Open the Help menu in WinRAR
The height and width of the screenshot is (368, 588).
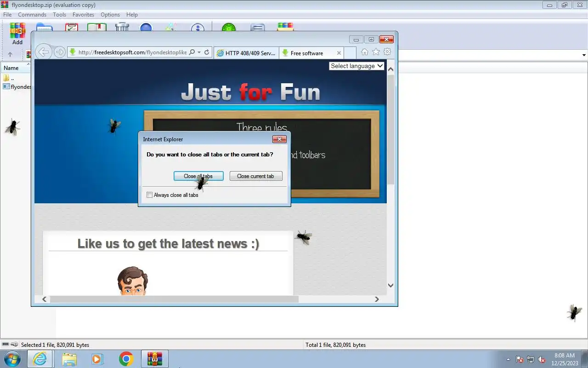tap(132, 15)
